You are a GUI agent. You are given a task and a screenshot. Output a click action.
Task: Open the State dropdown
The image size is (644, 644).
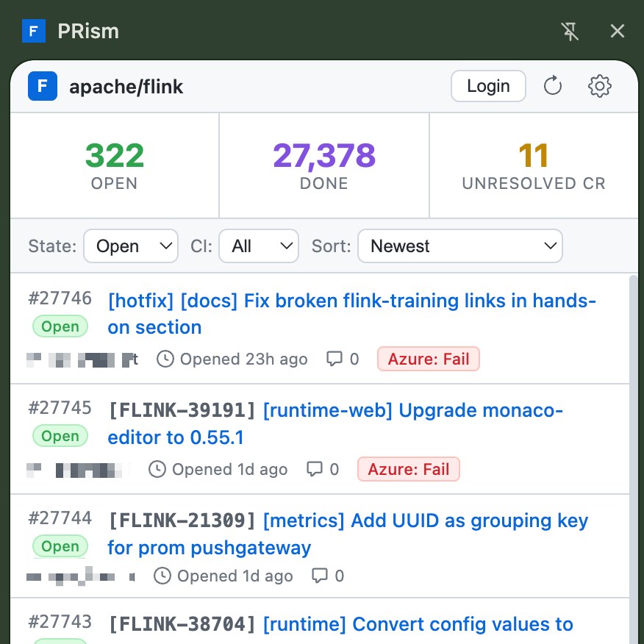tap(131, 246)
